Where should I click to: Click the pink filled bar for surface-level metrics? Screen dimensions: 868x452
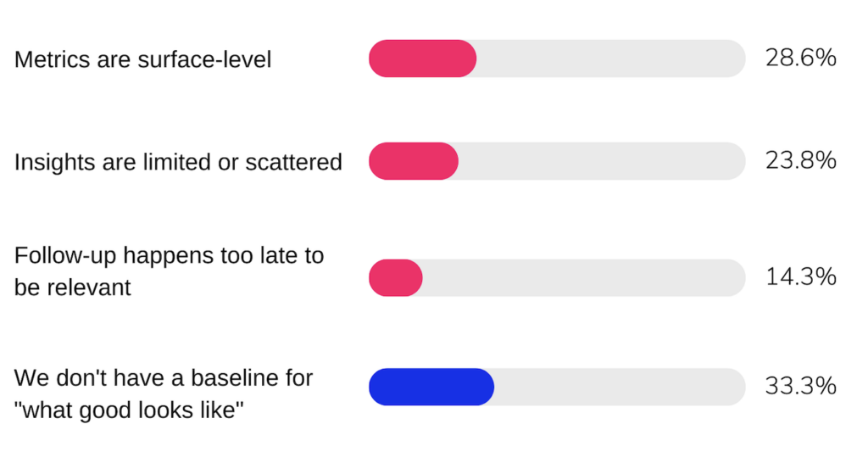[x=421, y=59]
